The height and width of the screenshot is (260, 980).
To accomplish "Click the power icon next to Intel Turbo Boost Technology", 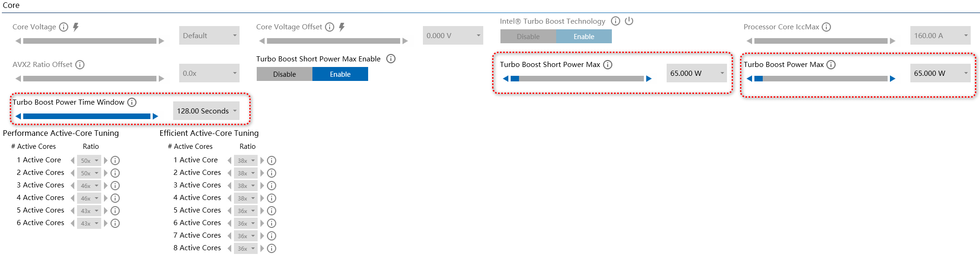I will click(x=629, y=21).
